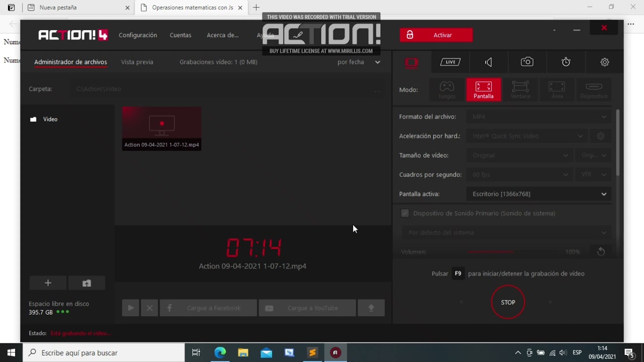Viewport: 644px width, 362px height.
Task: Switch to Administrador de archivos tab
Action: (70, 62)
